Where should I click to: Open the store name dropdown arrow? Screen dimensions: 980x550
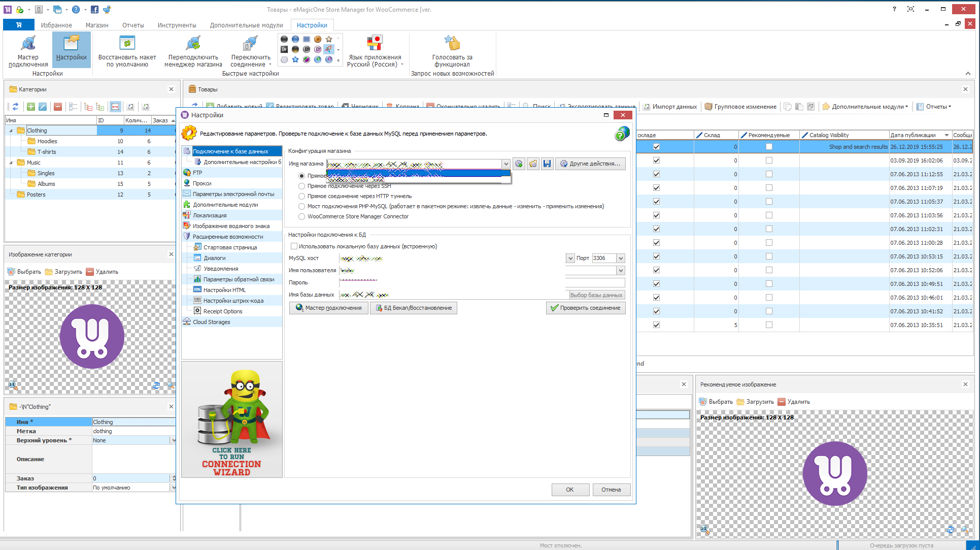click(505, 164)
